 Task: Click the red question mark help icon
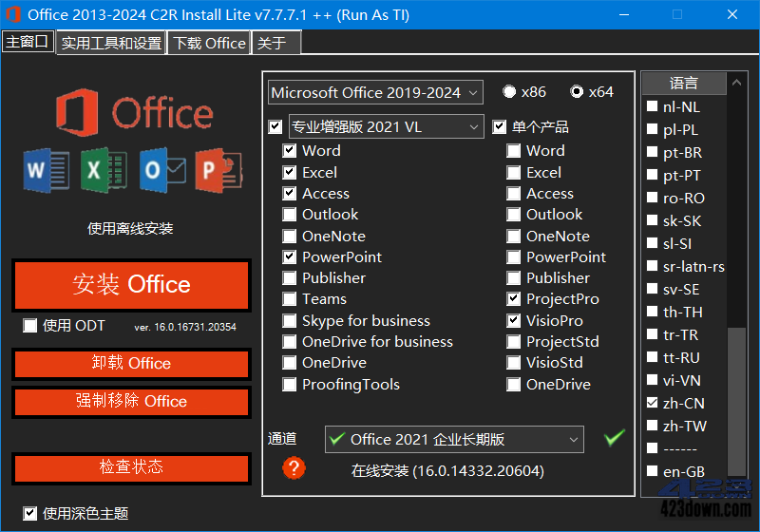pyautogui.click(x=294, y=468)
